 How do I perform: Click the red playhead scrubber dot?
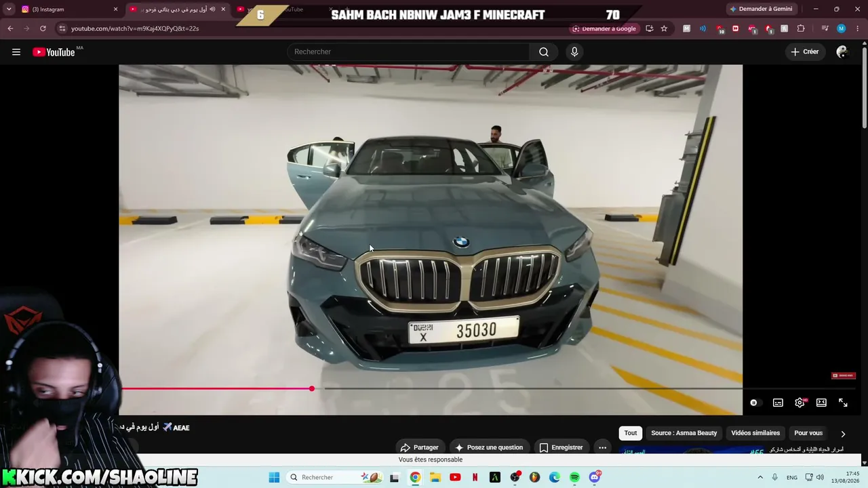(312, 389)
